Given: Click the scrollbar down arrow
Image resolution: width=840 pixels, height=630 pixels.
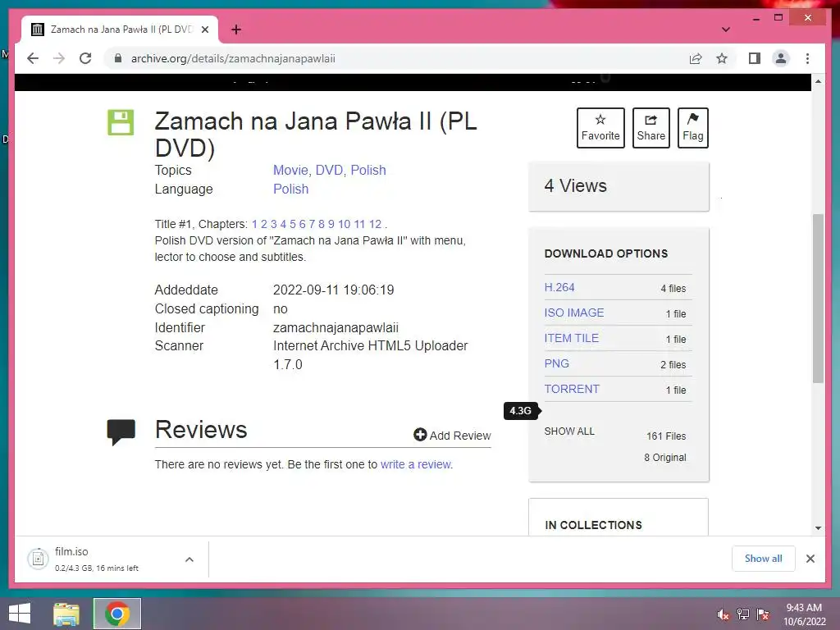Looking at the screenshot, I should [818, 527].
